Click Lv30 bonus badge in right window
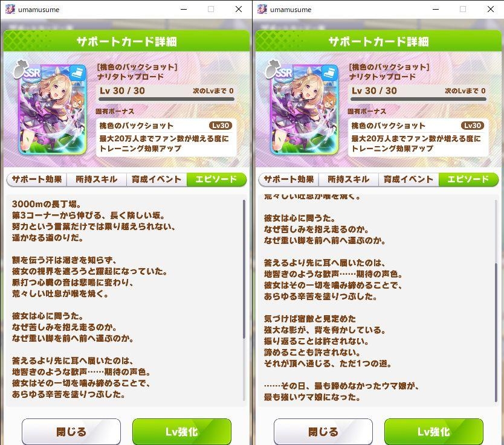The image size is (504, 445). (x=473, y=126)
